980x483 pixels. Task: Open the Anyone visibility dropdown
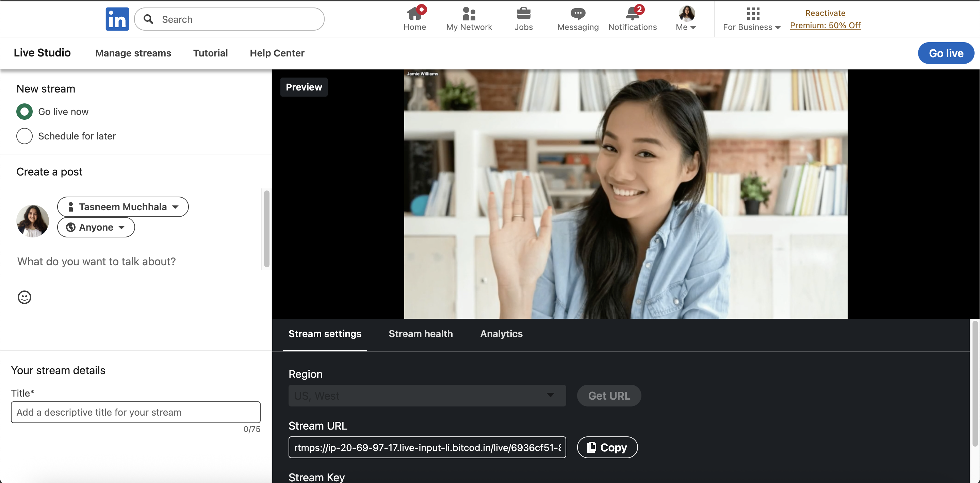(x=96, y=228)
